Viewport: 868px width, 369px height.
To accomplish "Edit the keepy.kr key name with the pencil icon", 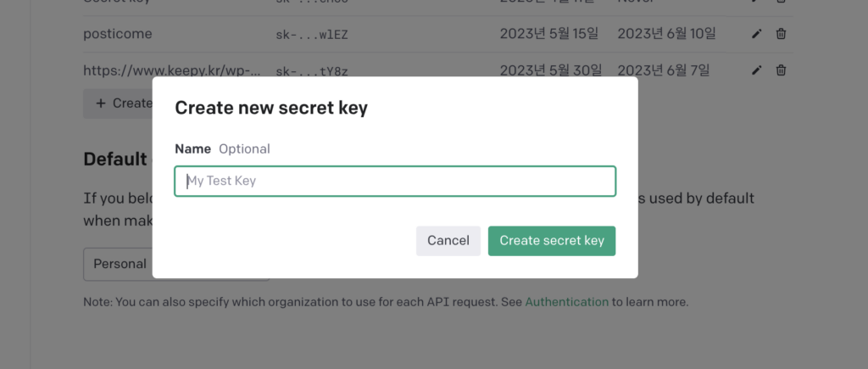I will click(x=757, y=70).
